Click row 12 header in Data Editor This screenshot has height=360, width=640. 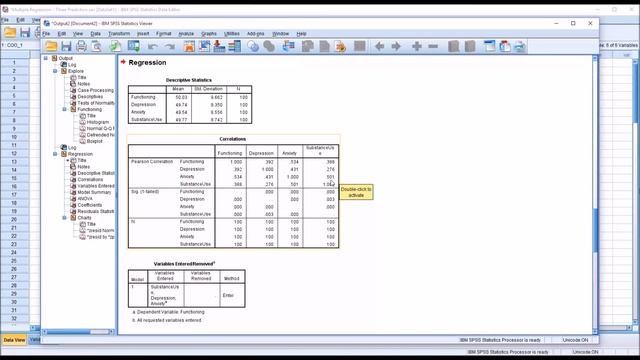point(14,153)
